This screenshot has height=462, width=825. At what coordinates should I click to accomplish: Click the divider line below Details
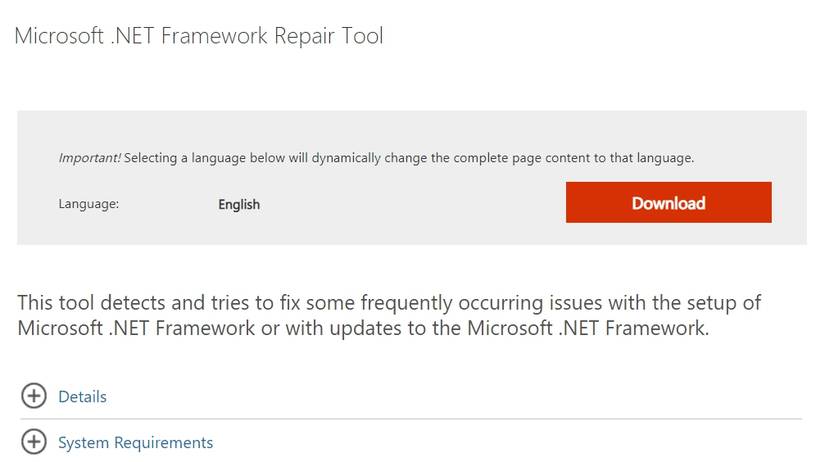(410, 418)
